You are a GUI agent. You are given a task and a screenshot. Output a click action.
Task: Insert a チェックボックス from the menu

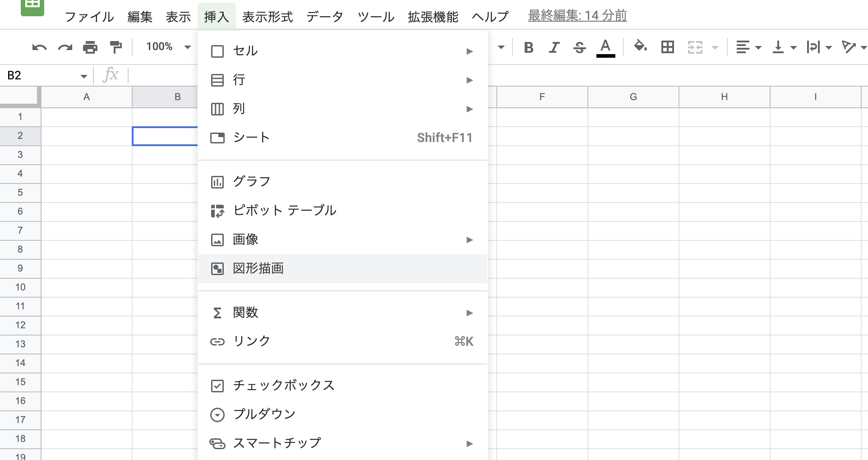coord(283,386)
